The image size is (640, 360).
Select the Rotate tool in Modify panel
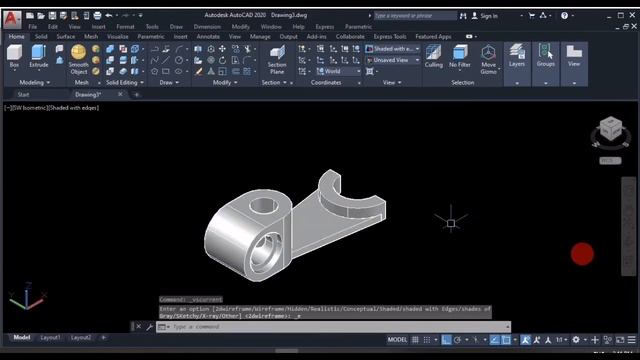point(222,60)
